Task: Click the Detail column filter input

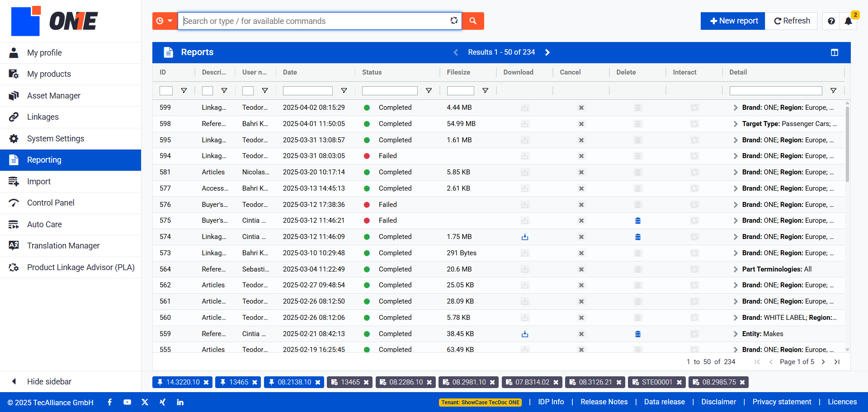Action: point(776,91)
